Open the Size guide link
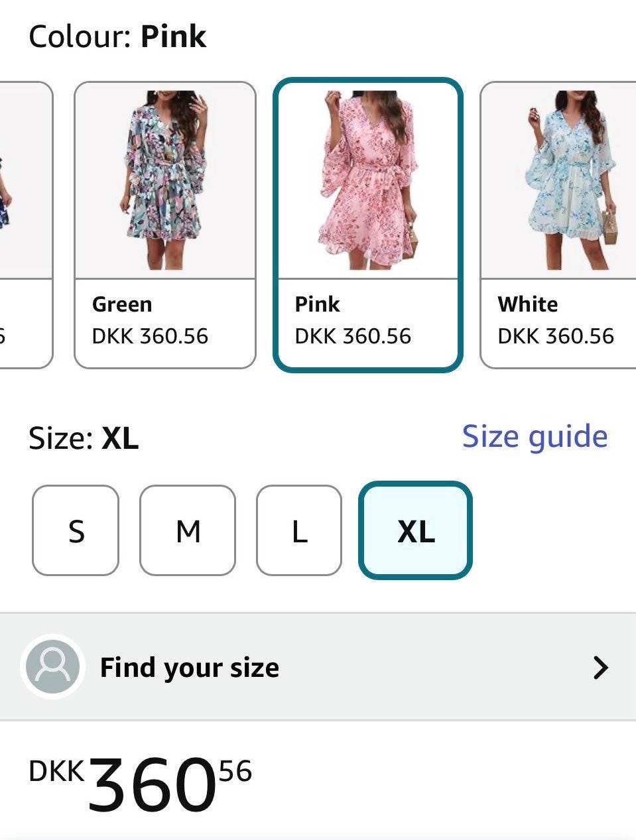The height and width of the screenshot is (840, 636). point(535,436)
